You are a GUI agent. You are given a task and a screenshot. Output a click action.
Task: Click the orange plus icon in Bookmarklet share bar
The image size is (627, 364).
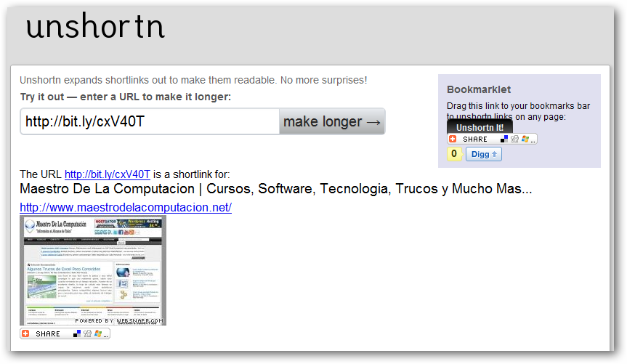click(x=453, y=139)
